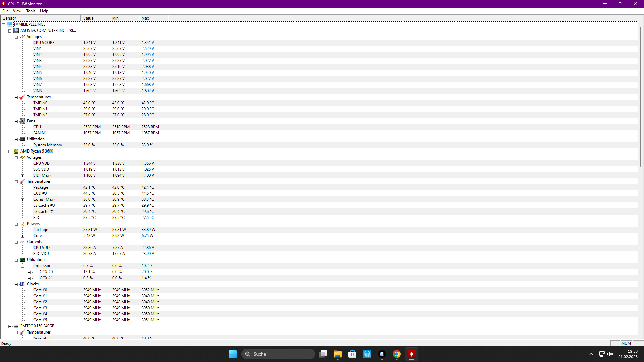Click the EMTEC X150 240GB drive icon
Screen dimensions: 644x362
click(16, 326)
